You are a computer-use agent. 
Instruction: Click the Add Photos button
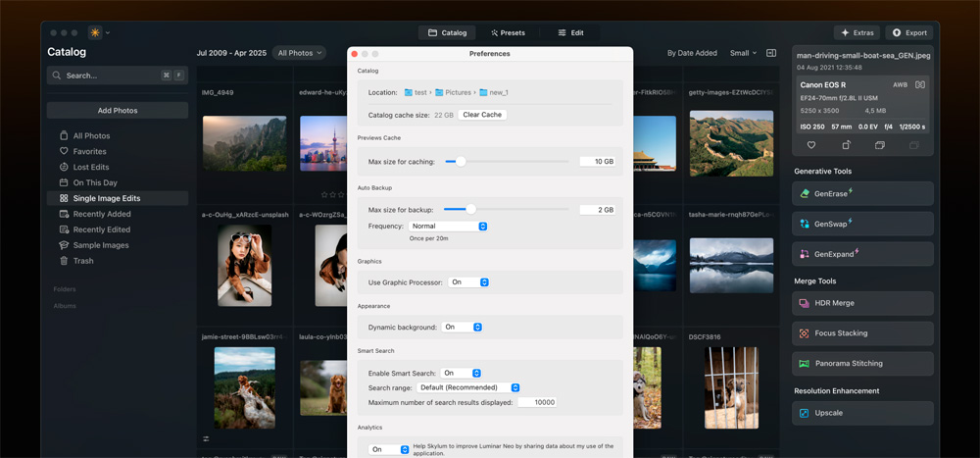(x=118, y=111)
